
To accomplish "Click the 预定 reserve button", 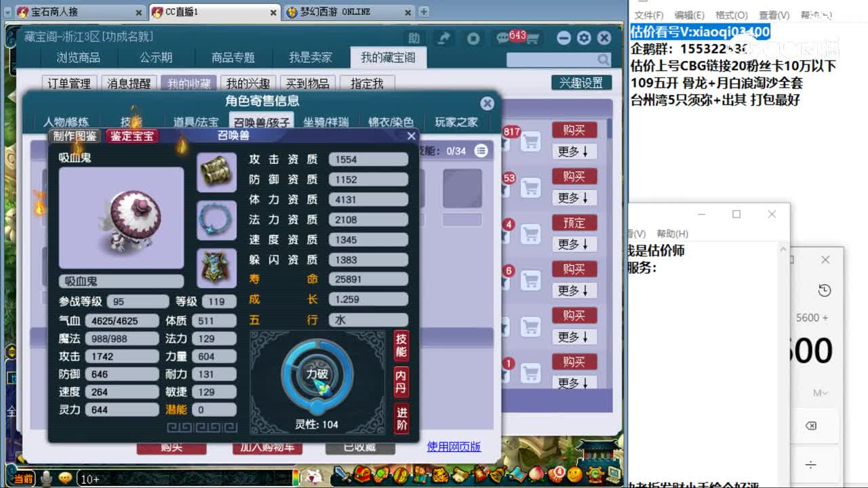I will pos(574,223).
